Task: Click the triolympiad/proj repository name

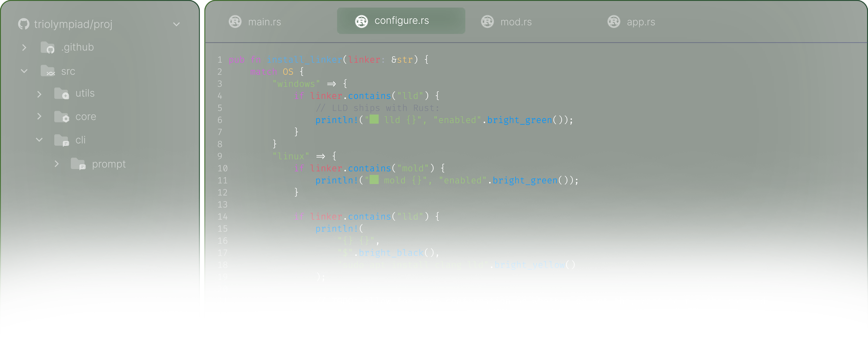Action: pyautogui.click(x=73, y=24)
